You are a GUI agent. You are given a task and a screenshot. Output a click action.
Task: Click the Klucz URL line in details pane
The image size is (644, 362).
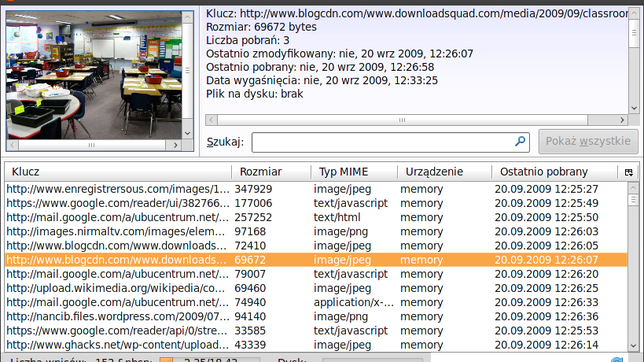click(x=417, y=13)
